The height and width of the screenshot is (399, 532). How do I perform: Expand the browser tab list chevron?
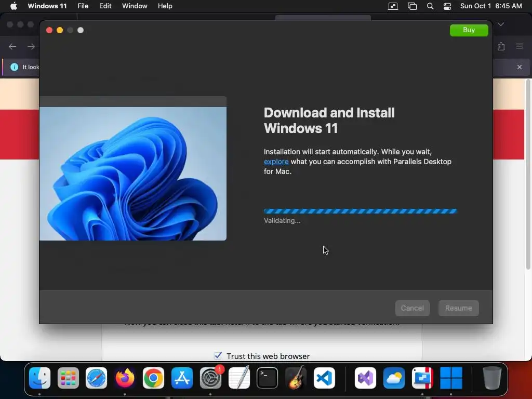501,24
